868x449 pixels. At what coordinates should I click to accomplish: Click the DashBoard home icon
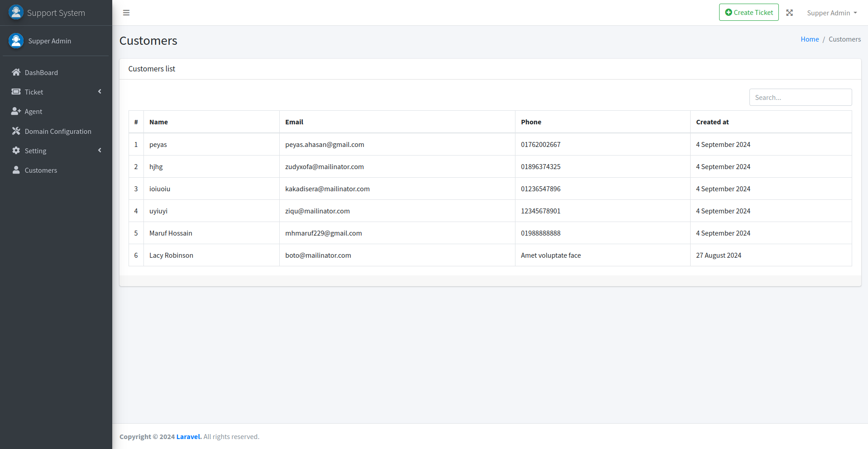[x=16, y=72]
